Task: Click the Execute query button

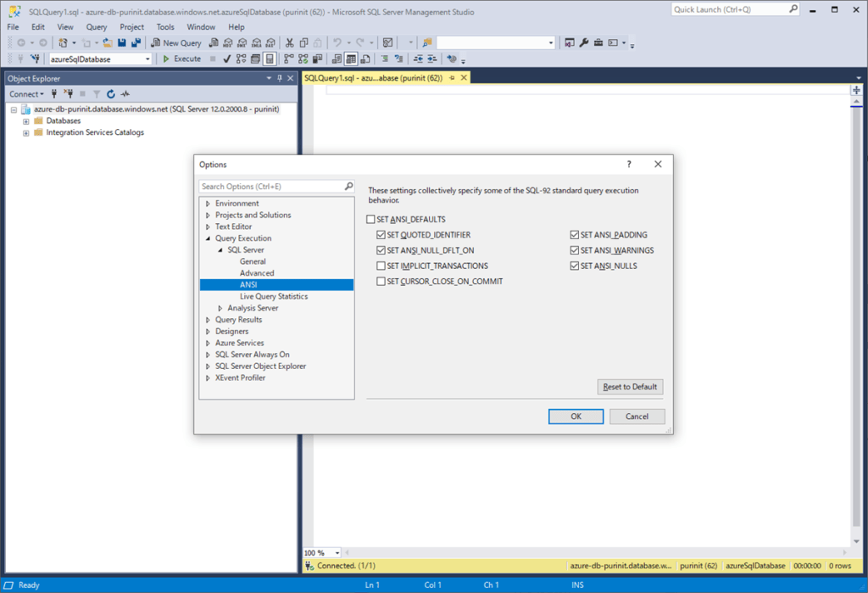Action: (x=181, y=59)
